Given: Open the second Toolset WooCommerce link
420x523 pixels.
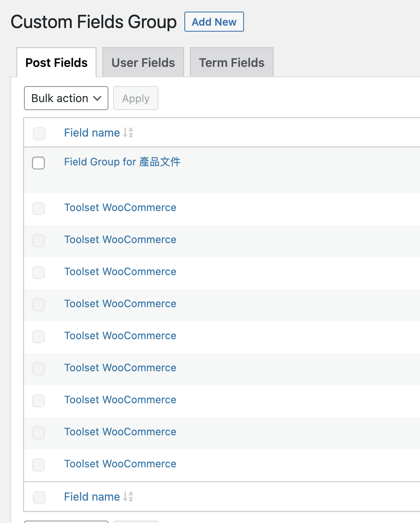Looking at the screenshot, I should tap(120, 239).
